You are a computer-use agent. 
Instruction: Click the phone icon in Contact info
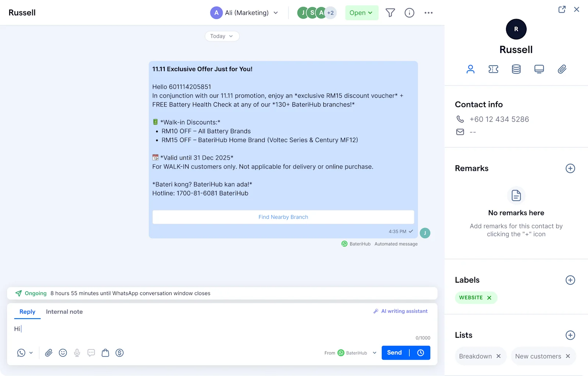click(x=460, y=119)
